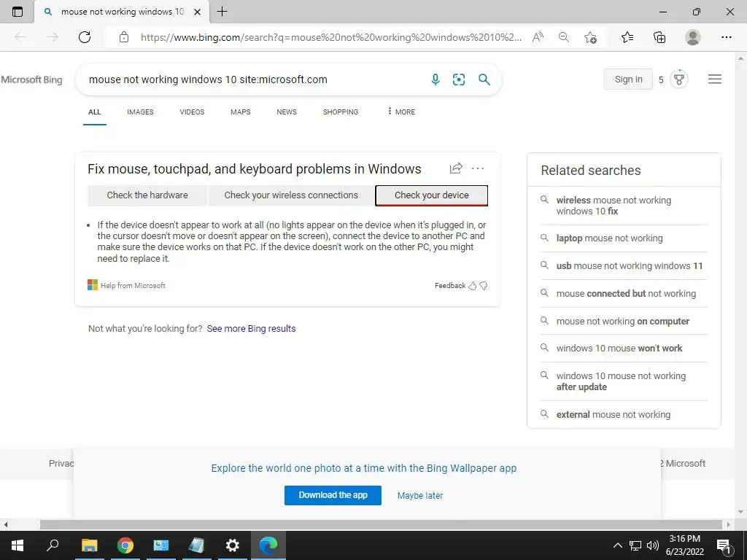Click the forward navigation arrow
The width and height of the screenshot is (747, 560).
pos(53,37)
